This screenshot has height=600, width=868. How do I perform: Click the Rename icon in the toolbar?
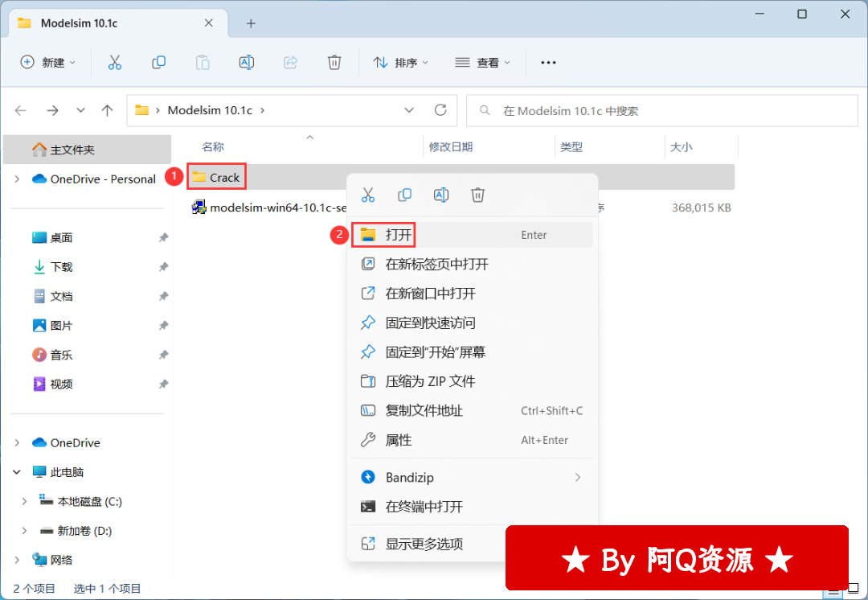247,63
